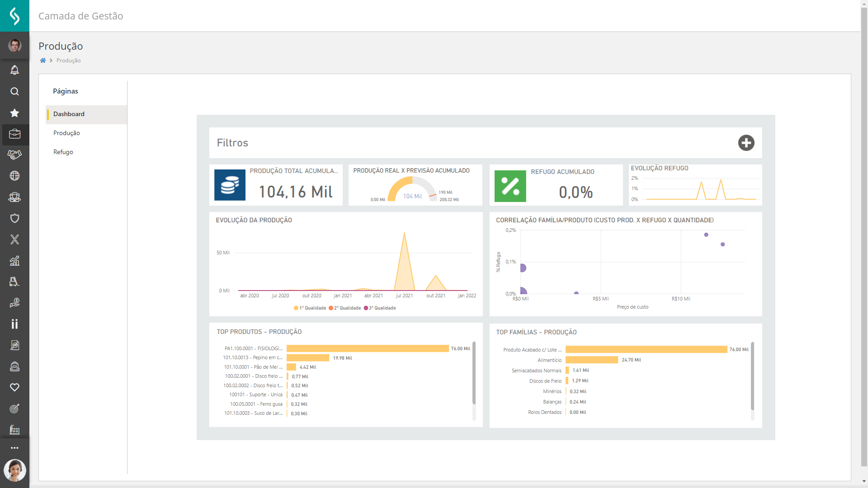Show more sidebar items via ellipsis

coord(14,448)
